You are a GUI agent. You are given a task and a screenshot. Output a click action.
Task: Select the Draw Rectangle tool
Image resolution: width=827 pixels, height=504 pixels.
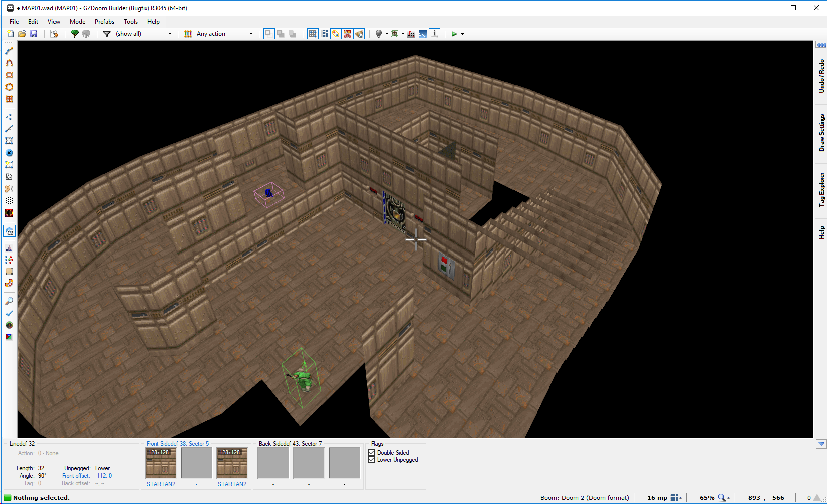click(x=9, y=75)
